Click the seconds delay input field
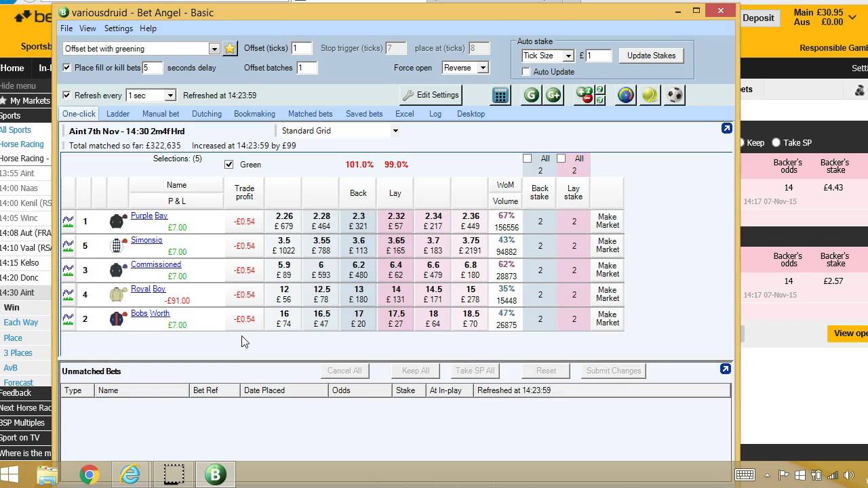Viewport: 868px width, 488px height. point(153,68)
